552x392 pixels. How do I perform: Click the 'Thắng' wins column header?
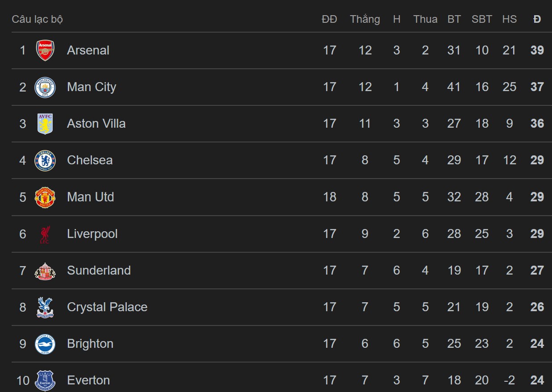365,19
